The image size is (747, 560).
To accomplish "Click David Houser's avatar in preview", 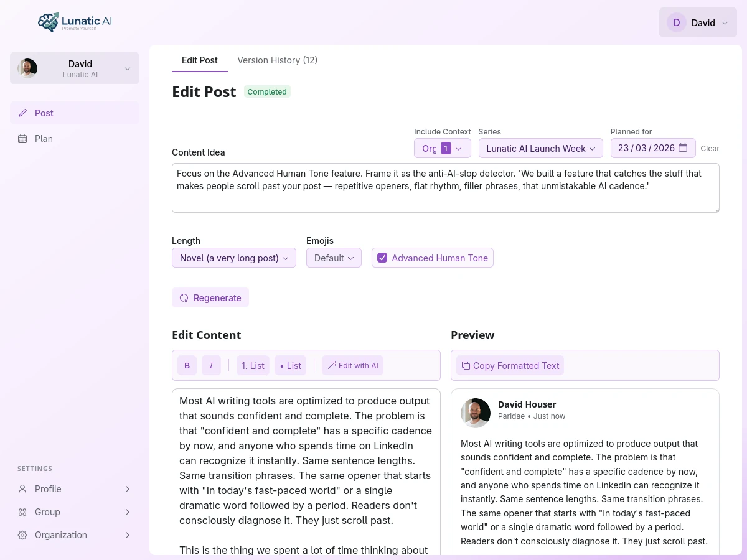I will click(476, 413).
